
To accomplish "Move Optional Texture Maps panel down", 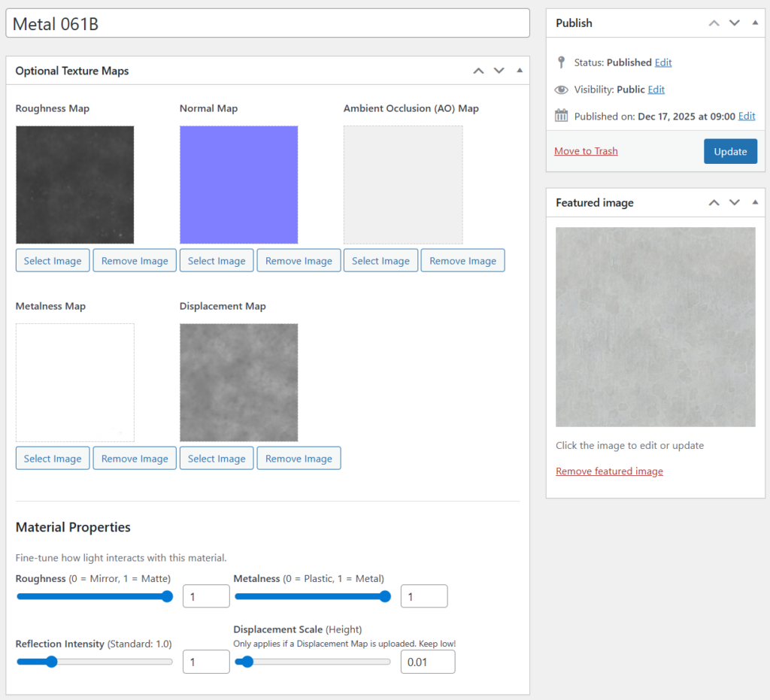I will [499, 71].
